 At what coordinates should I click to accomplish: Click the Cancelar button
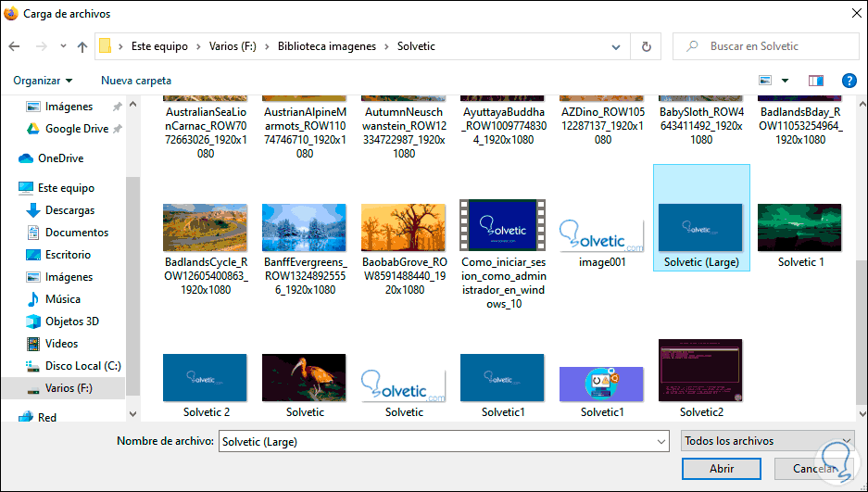tap(813, 469)
